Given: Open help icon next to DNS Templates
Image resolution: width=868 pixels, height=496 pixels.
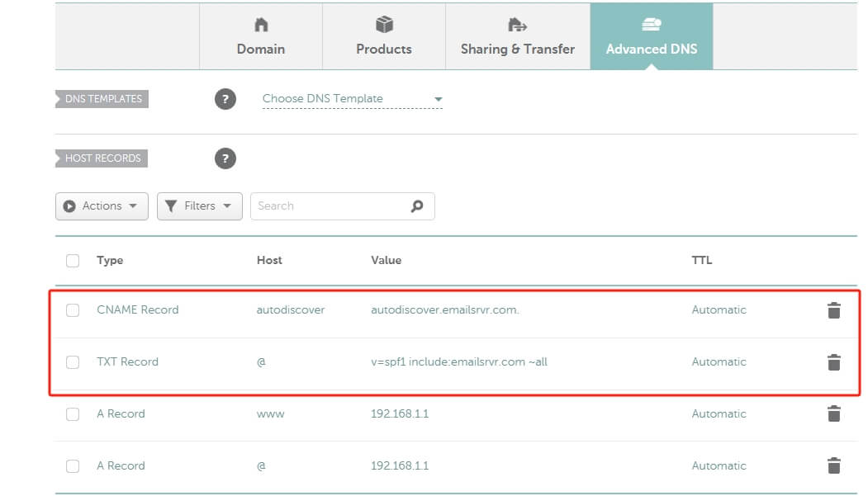Looking at the screenshot, I should [225, 99].
